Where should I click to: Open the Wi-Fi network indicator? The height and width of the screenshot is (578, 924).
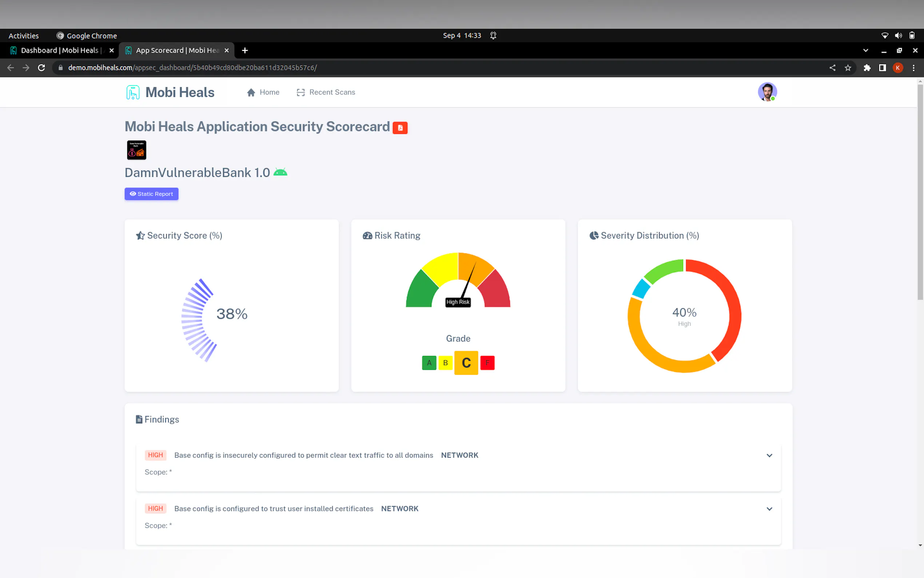885,36
